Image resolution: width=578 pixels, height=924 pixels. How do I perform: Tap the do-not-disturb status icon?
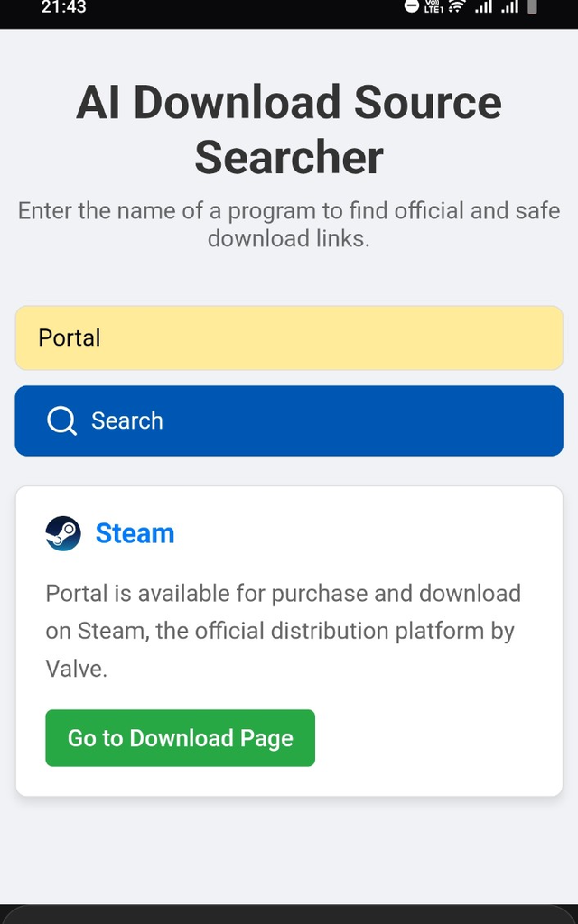411,6
